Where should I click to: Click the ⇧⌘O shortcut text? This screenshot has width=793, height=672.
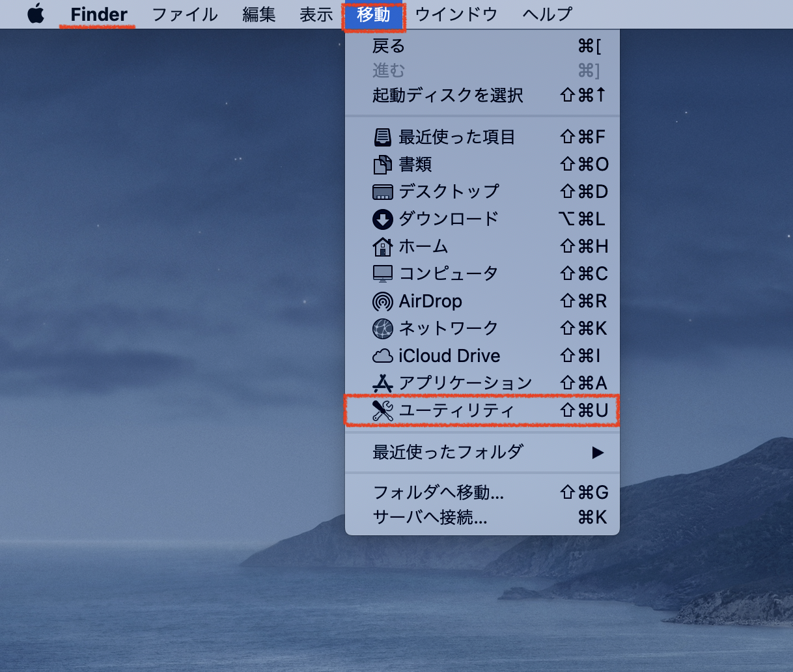[585, 165]
